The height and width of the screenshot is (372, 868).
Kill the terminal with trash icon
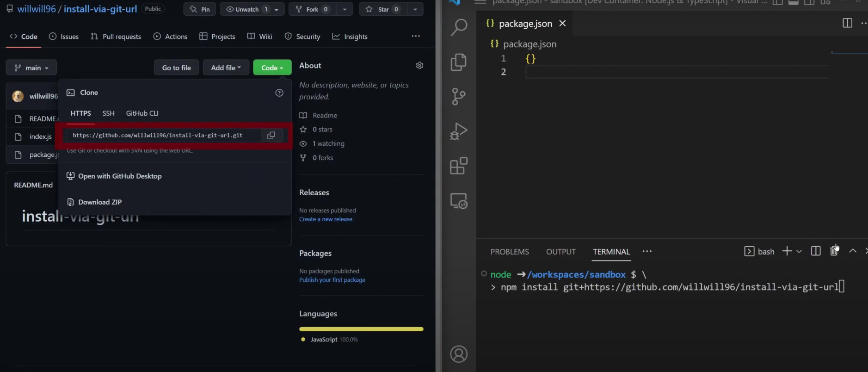pyautogui.click(x=834, y=250)
